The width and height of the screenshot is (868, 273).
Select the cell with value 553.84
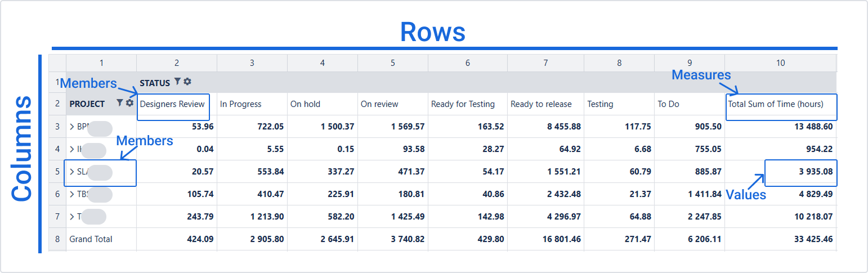252,172
